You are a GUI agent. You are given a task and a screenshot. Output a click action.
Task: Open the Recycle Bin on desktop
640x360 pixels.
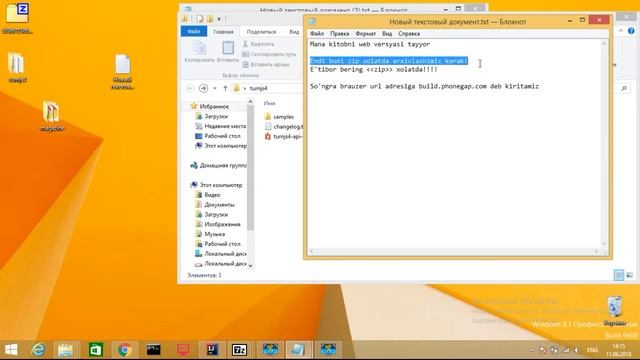[x=615, y=311]
